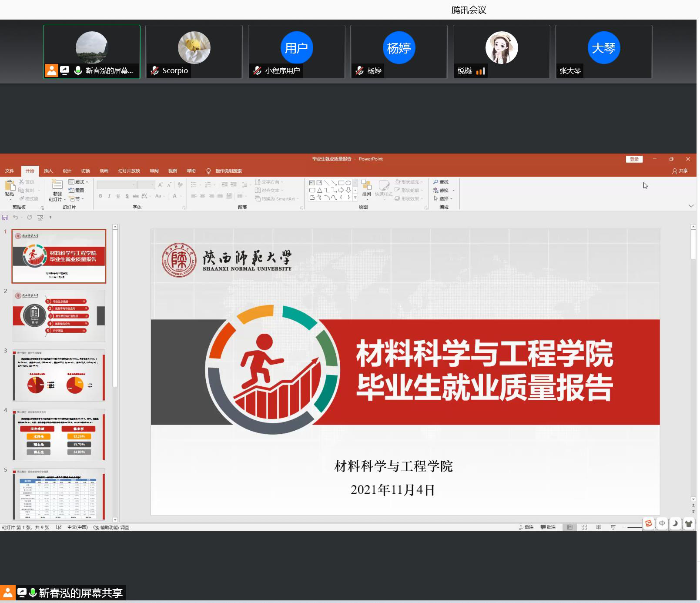Open Slide Sorter view from status bar
The height and width of the screenshot is (603, 700).
point(584,527)
